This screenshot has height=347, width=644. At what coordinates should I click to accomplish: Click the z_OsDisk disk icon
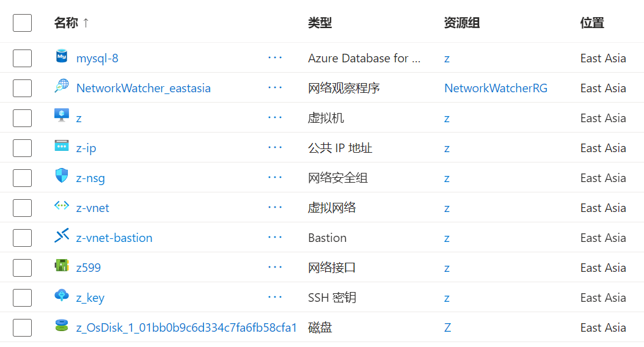pos(62,325)
